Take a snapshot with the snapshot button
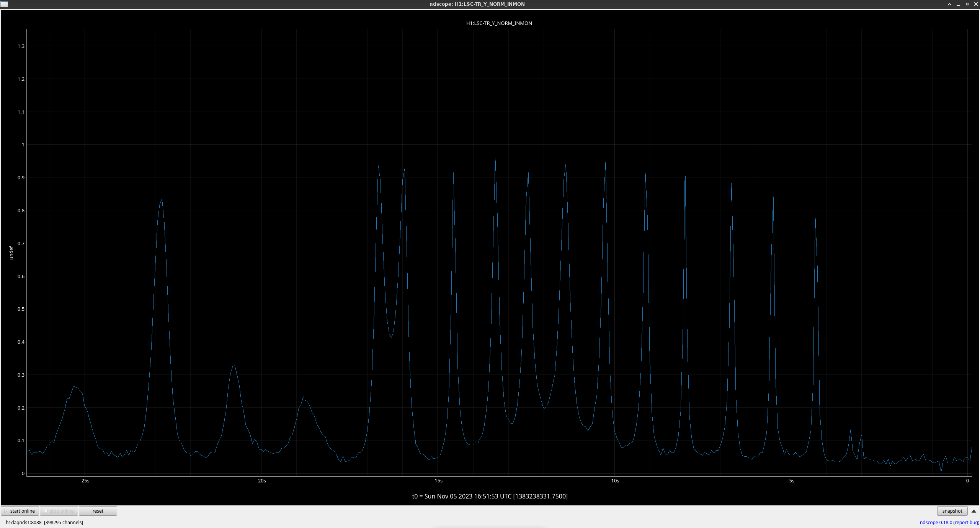The image size is (980, 528). coord(952,511)
